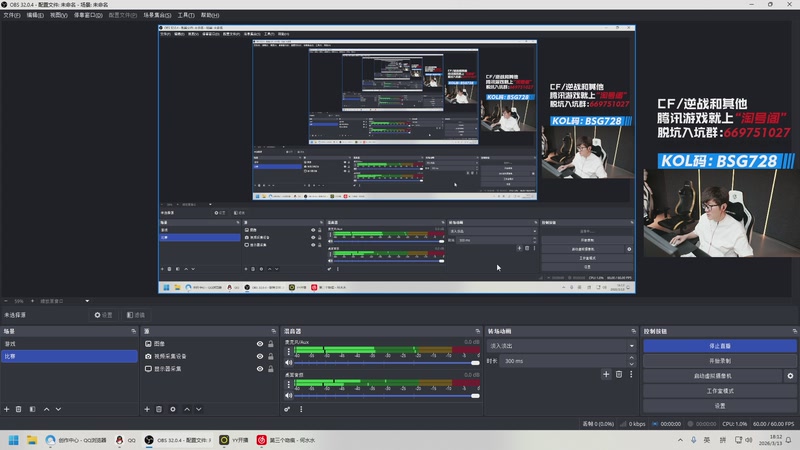Open advanced audio properties gears icon
The image size is (800, 450).
287,409
